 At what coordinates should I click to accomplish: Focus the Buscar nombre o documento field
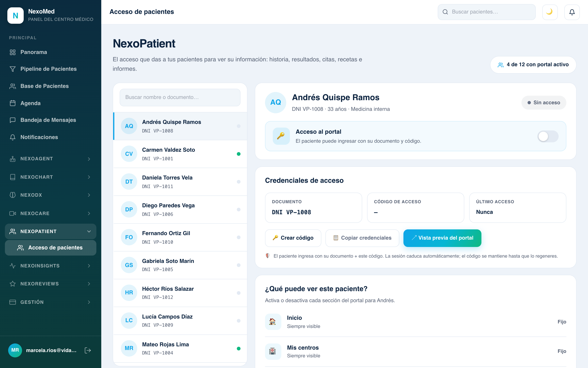coord(180,97)
